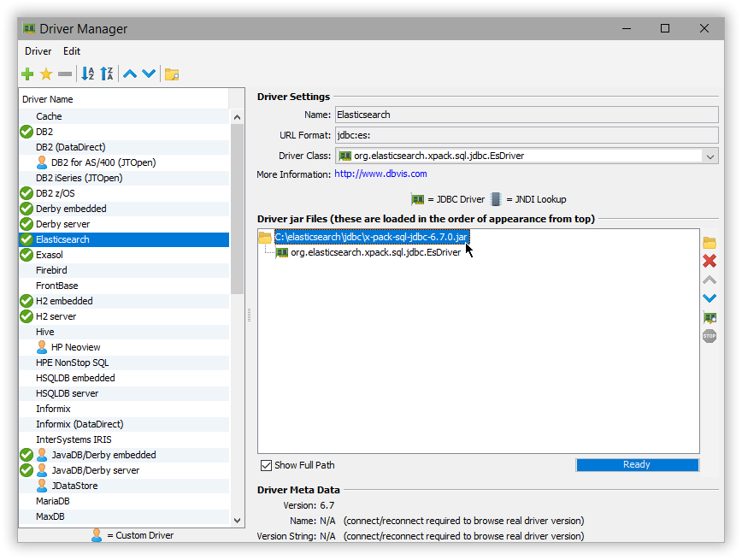The height and width of the screenshot is (560, 742).
Task: Collapse the x-pack-sql-jdbc jar entry
Action: [x=265, y=236]
